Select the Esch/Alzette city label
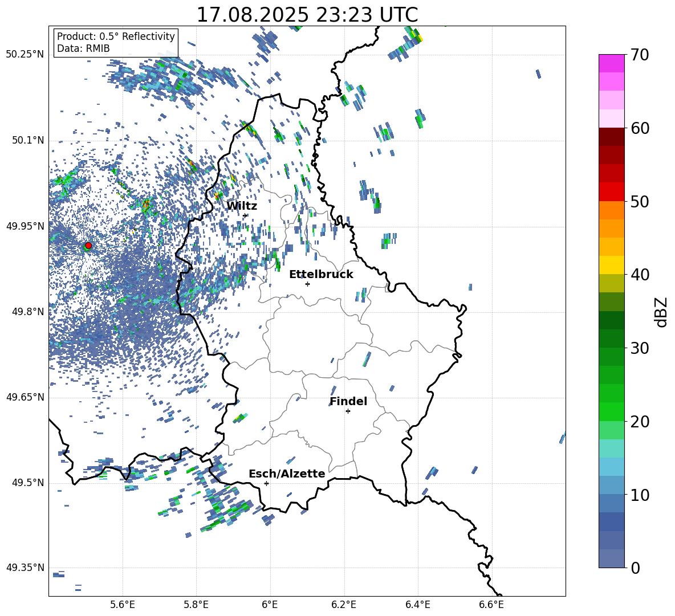Screen dimensions: 675x616 287,474
